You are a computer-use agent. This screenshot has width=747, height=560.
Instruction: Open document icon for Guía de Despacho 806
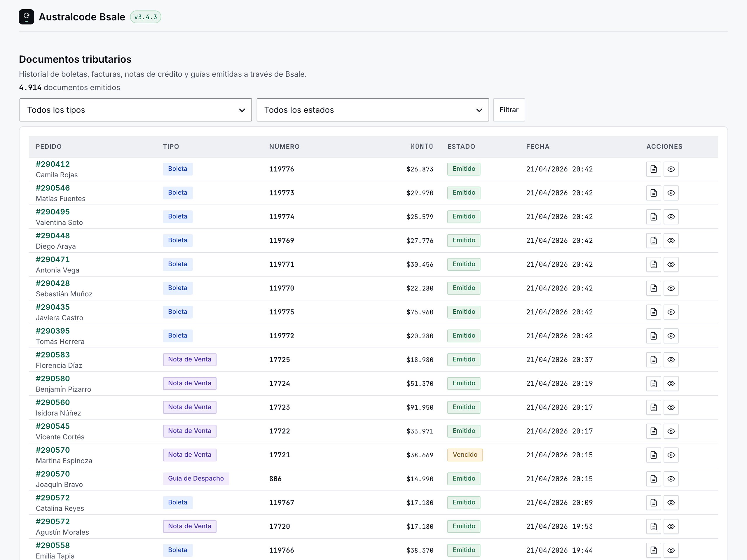(653, 479)
